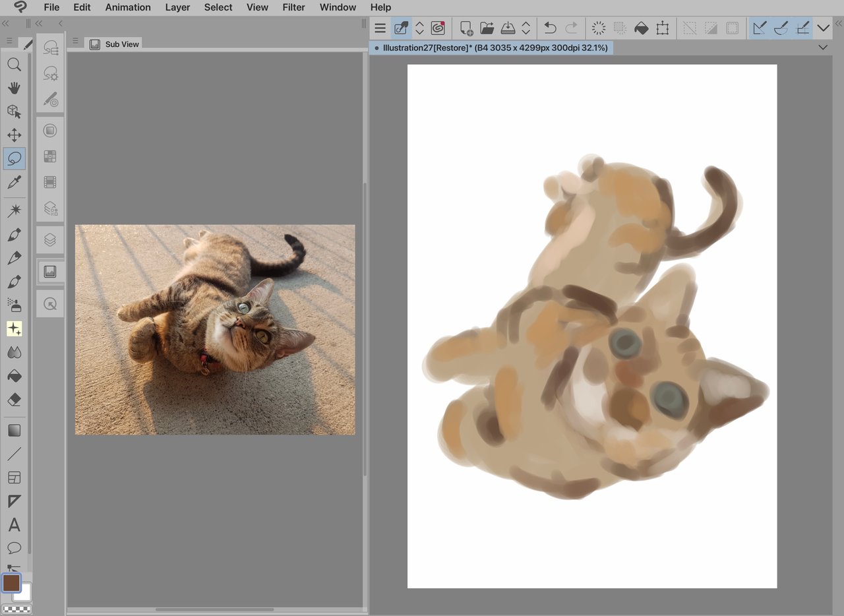Click the Clear (delete) icon in command bar
Viewport: 844px width, 616px height.
point(599,28)
